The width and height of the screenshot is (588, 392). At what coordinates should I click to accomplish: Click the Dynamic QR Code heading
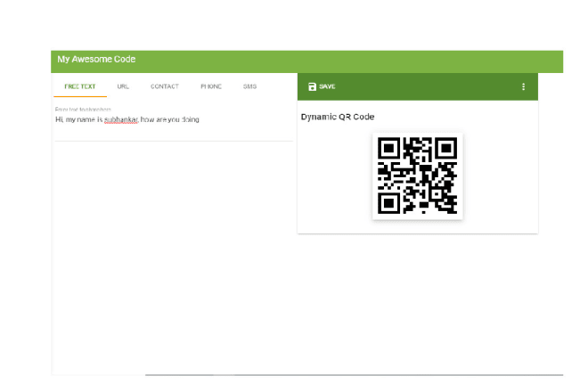(338, 117)
